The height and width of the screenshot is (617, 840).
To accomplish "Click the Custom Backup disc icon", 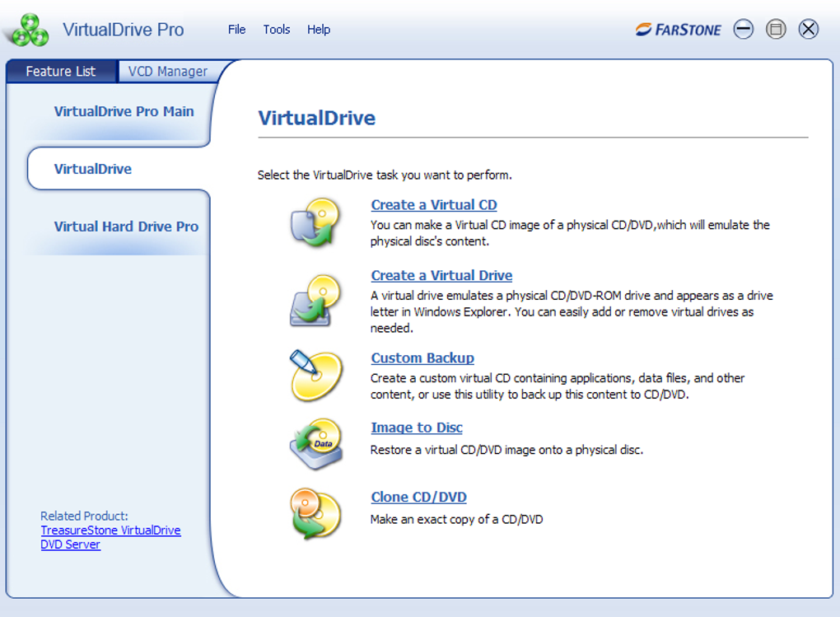I will (315, 376).
